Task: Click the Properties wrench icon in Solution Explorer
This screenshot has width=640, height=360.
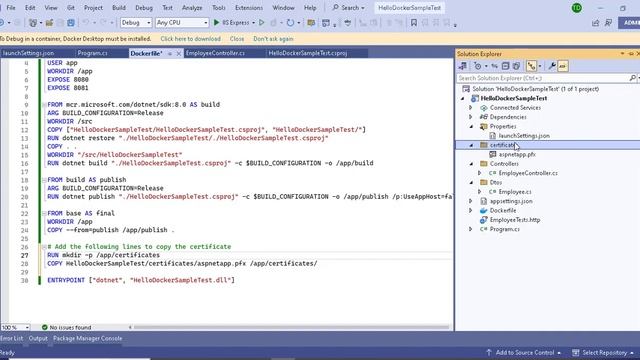Action: pos(552,66)
